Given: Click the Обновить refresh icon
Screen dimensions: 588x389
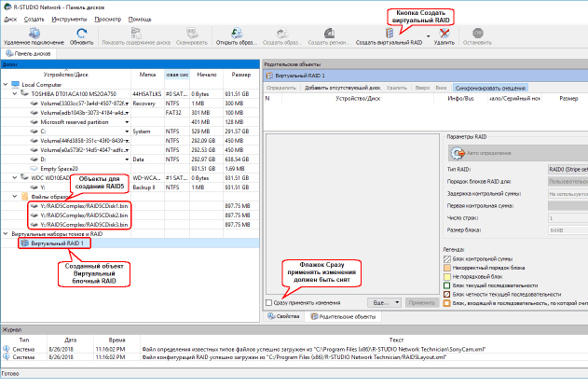Looking at the screenshot, I should (81, 33).
